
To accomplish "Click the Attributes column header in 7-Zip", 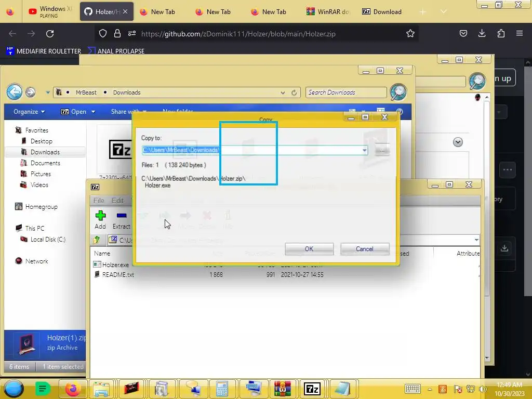I will point(468,253).
